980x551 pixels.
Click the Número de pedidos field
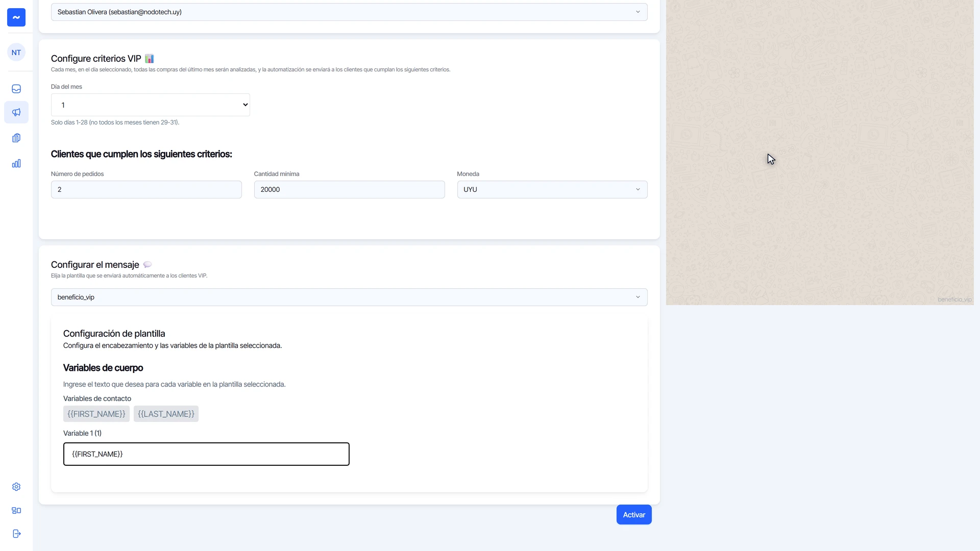tap(146, 190)
